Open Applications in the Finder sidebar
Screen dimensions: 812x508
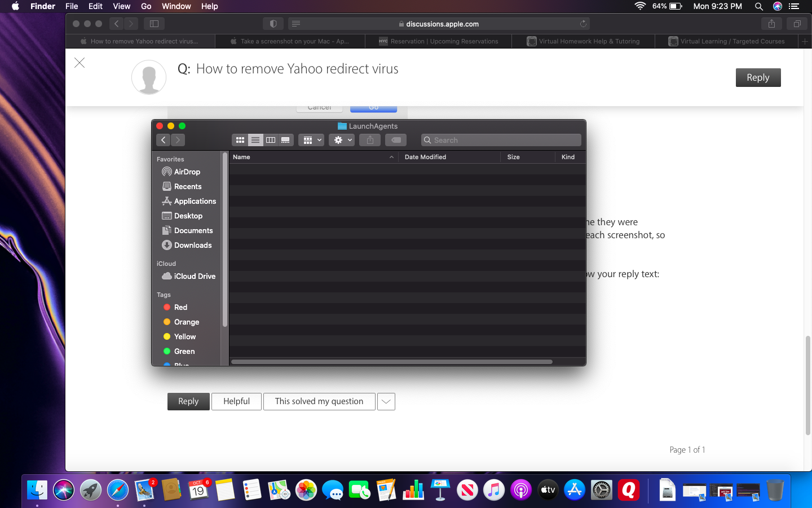[189, 201]
